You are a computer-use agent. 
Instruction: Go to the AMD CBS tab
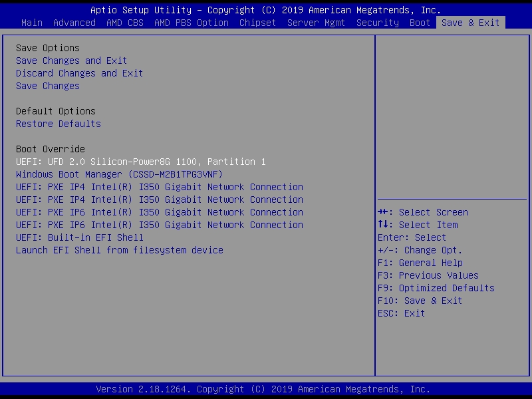(125, 23)
